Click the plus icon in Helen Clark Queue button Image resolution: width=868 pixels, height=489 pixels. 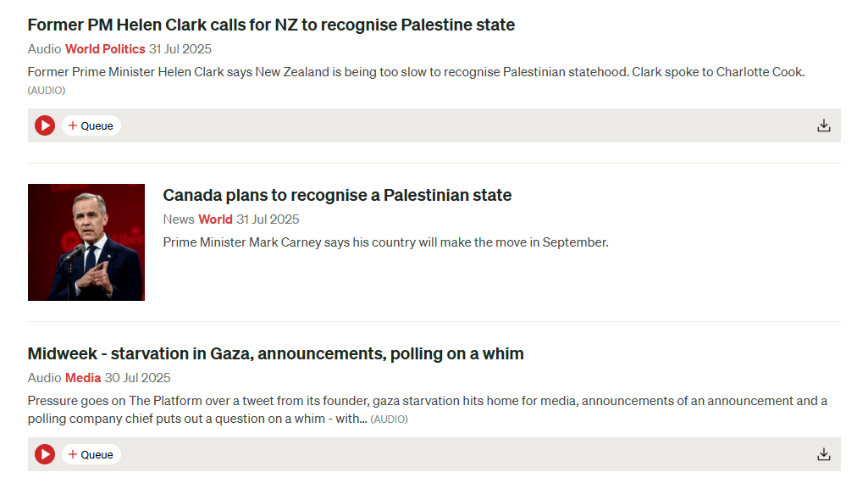[73, 125]
